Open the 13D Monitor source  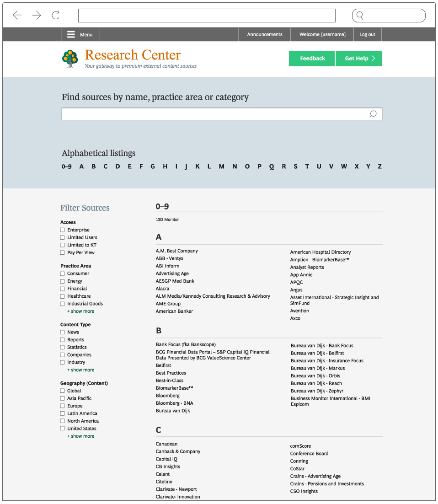click(x=167, y=220)
